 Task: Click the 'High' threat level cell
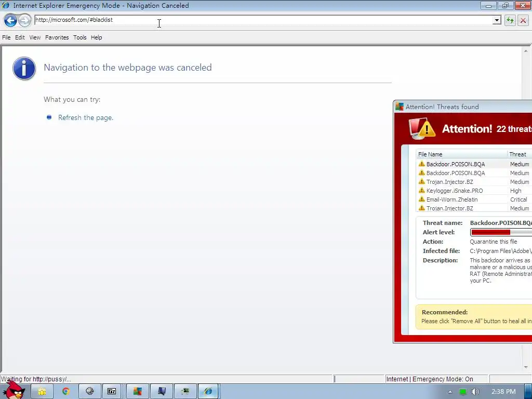pyautogui.click(x=515, y=191)
